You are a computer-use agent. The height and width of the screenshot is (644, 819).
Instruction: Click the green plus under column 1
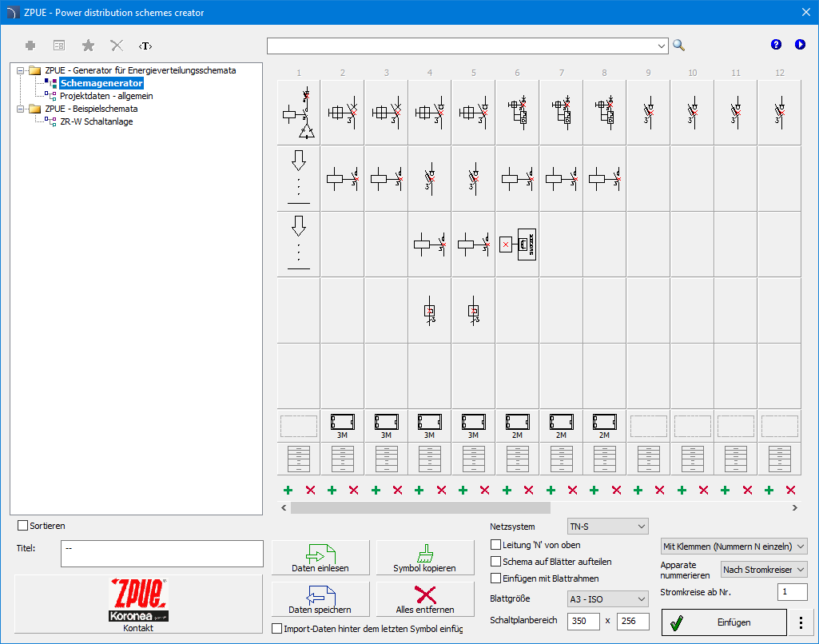pos(288,490)
